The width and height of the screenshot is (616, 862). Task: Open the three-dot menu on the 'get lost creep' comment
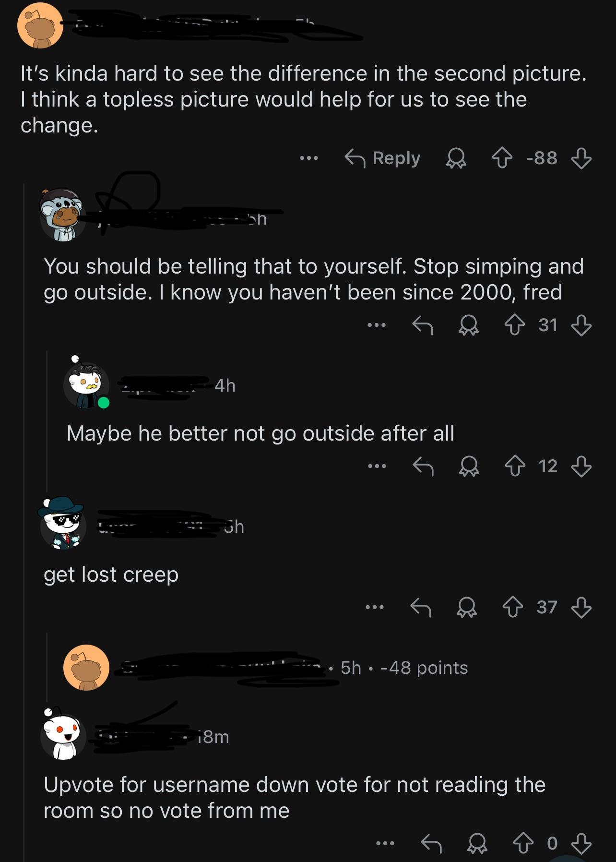tap(375, 608)
